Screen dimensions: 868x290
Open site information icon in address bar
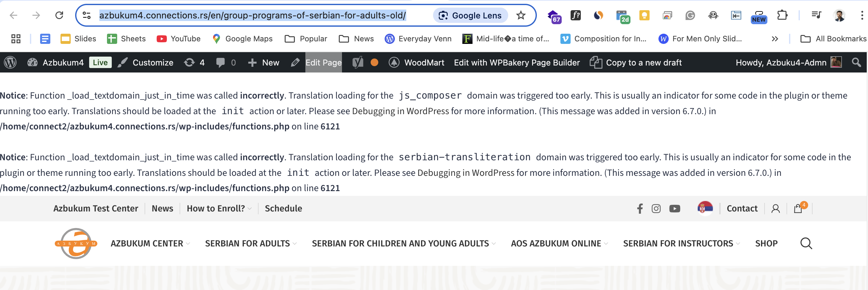[x=87, y=15]
